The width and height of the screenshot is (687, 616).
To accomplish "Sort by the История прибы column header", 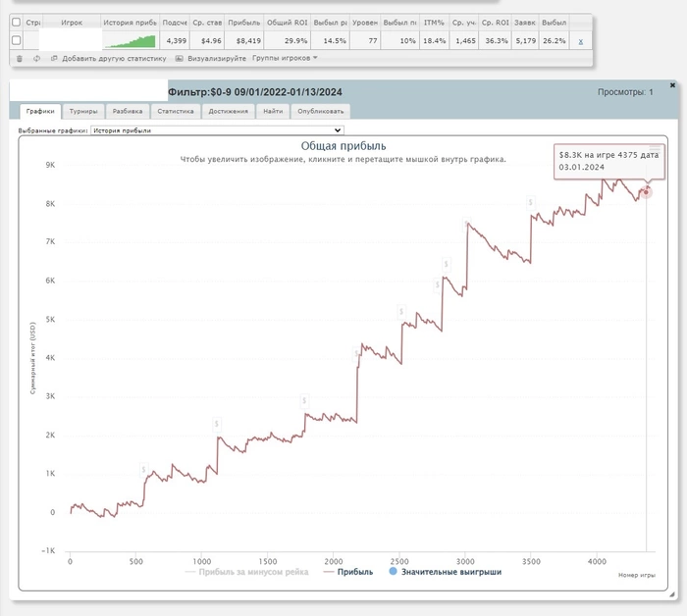I will coord(131,23).
